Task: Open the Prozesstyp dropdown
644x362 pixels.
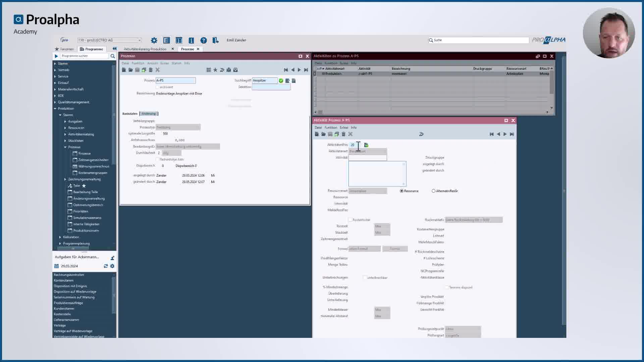Action: click(x=178, y=127)
